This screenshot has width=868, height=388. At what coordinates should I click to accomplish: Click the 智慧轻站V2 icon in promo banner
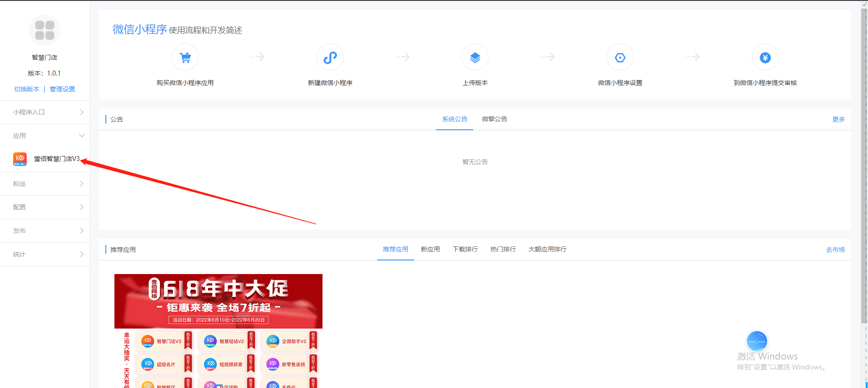210,341
